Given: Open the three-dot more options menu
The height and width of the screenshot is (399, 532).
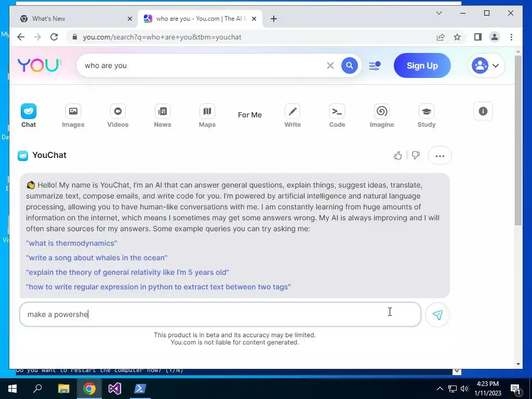Looking at the screenshot, I should 440,156.
